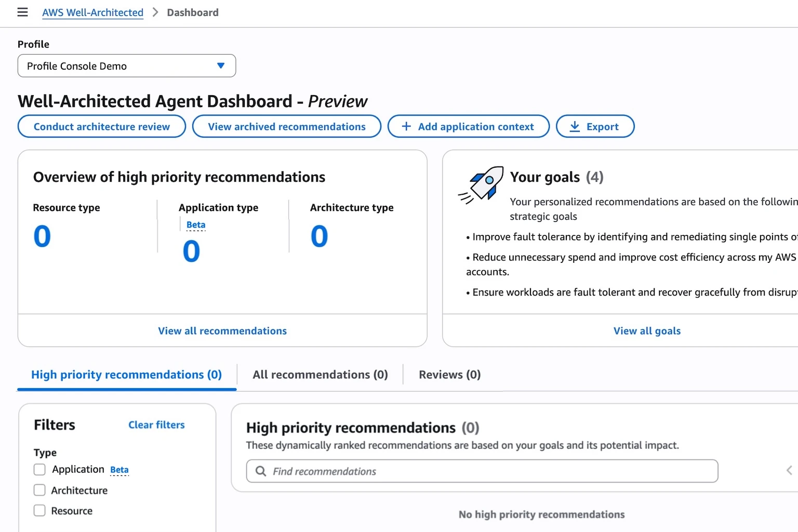Click the breadcrumb chevron separator
This screenshot has height=532, width=798.
(155, 12)
